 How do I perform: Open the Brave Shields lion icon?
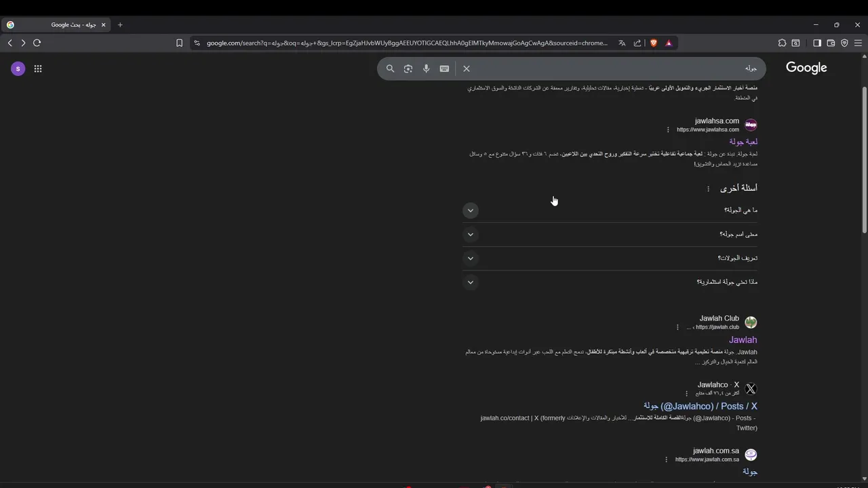coord(654,43)
